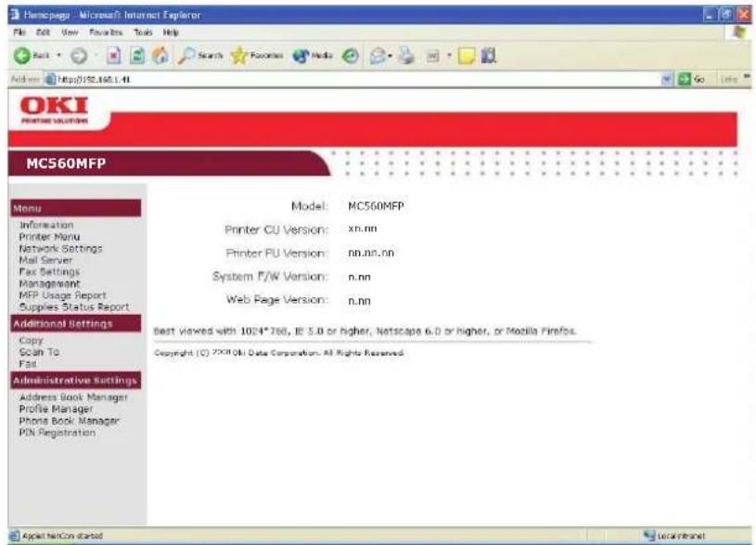Image resolution: width=756 pixels, height=545 pixels.
Task: Open the Tools menu
Action: [143, 32]
